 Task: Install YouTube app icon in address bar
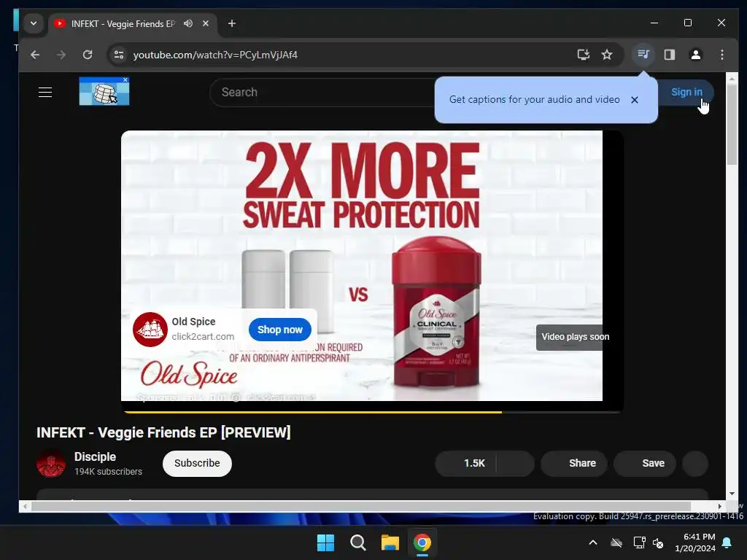[584, 55]
